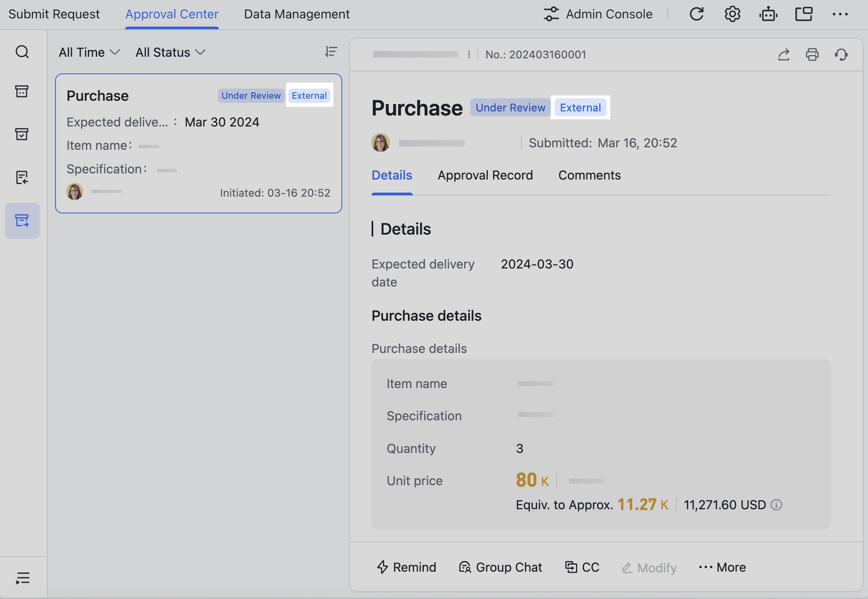
Task: Open picture-in-picture window mode
Action: point(804,13)
